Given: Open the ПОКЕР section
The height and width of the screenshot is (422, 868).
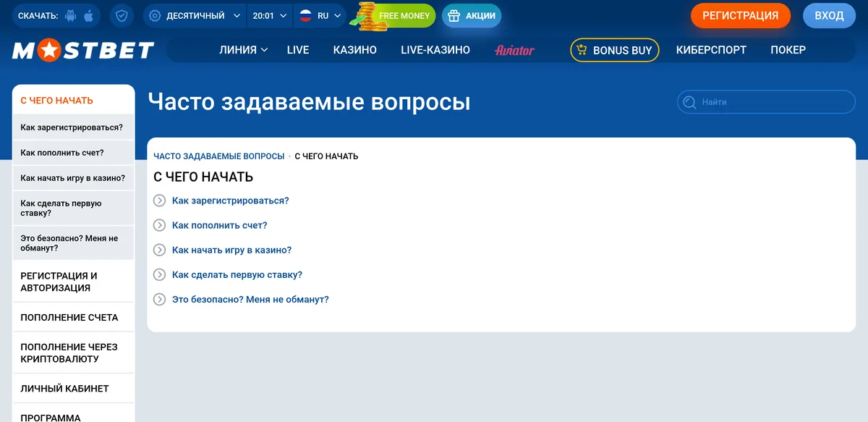Looking at the screenshot, I should [788, 50].
